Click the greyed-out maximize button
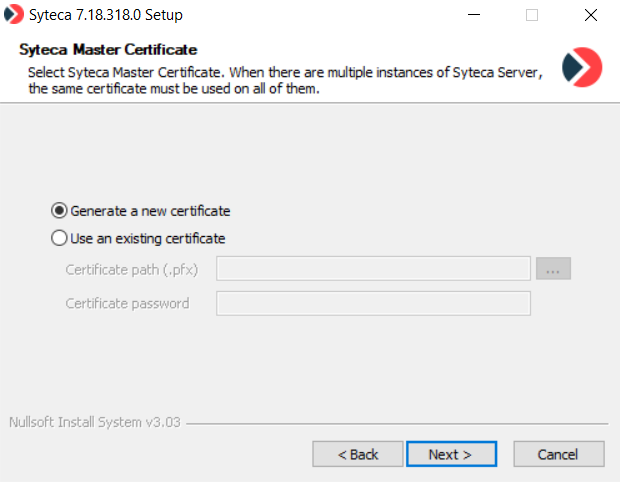The height and width of the screenshot is (482, 620). [531, 15]
